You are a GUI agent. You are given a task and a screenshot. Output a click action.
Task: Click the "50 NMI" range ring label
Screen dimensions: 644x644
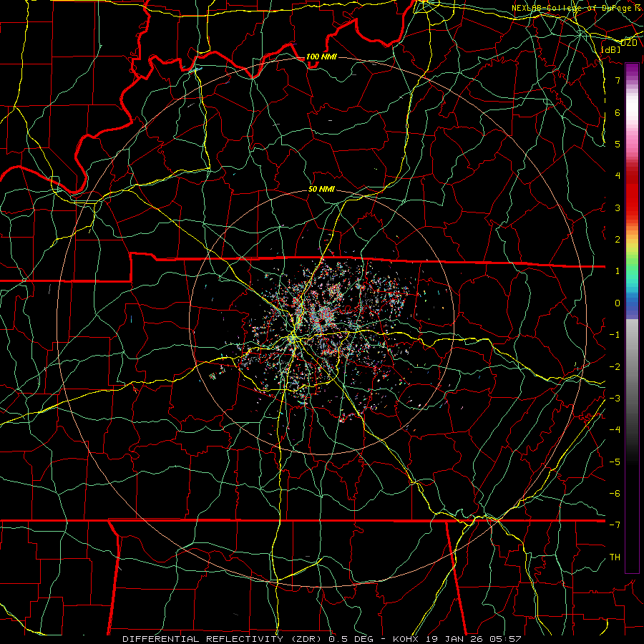[x=321, y=189]
